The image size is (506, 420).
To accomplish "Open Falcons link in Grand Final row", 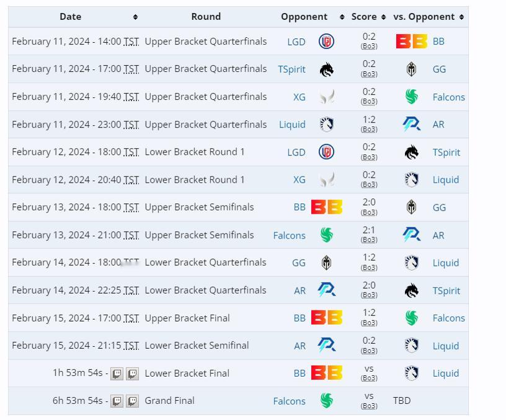I will [289, 401].
